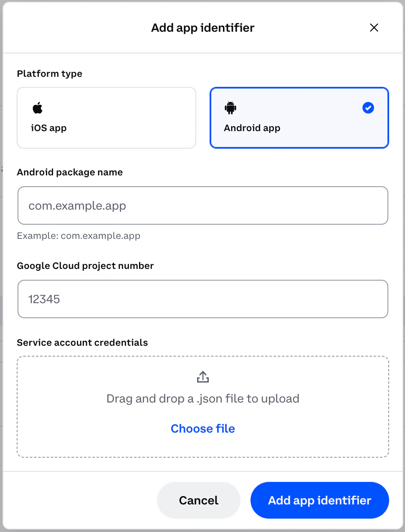Open the Choose file picker

202,428
